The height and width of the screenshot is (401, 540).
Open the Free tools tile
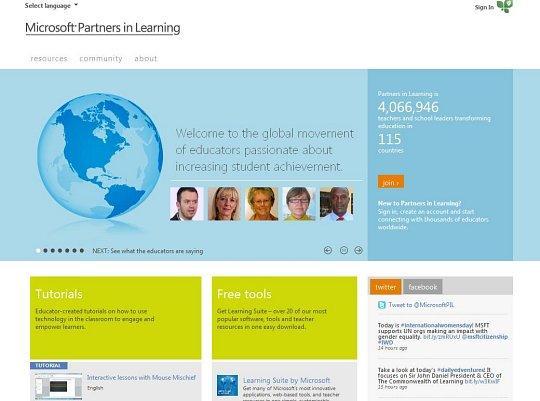284,318
